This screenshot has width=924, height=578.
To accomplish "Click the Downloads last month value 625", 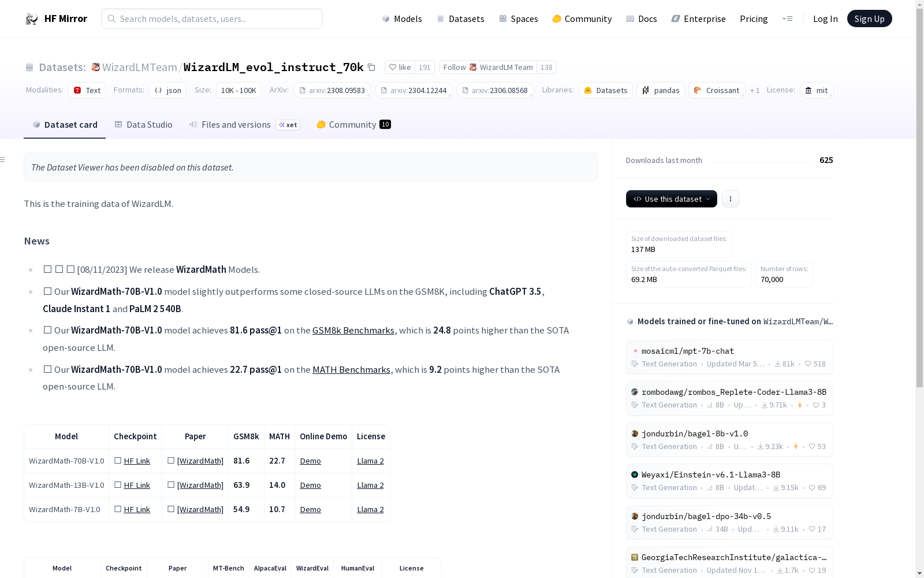I will pos(826,160).
